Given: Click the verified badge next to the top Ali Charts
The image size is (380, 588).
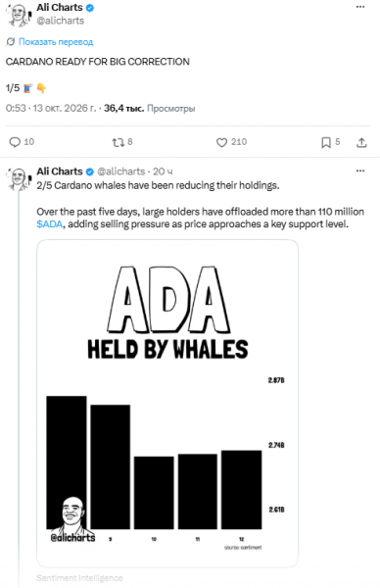Looking at the screenshot, I should coord(90,8).
